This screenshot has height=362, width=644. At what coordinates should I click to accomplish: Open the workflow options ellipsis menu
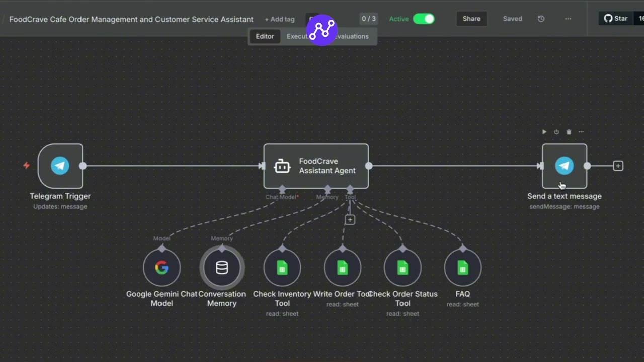coord(568,19)
